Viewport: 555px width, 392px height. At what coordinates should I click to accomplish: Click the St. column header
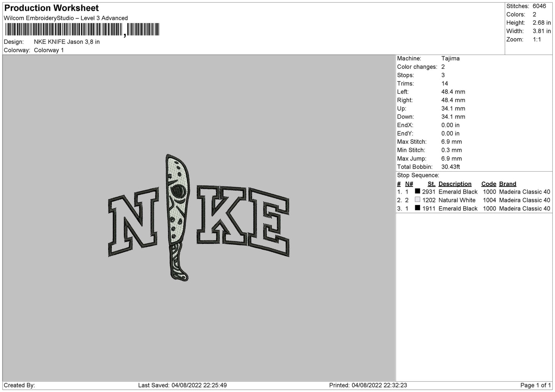431,184
